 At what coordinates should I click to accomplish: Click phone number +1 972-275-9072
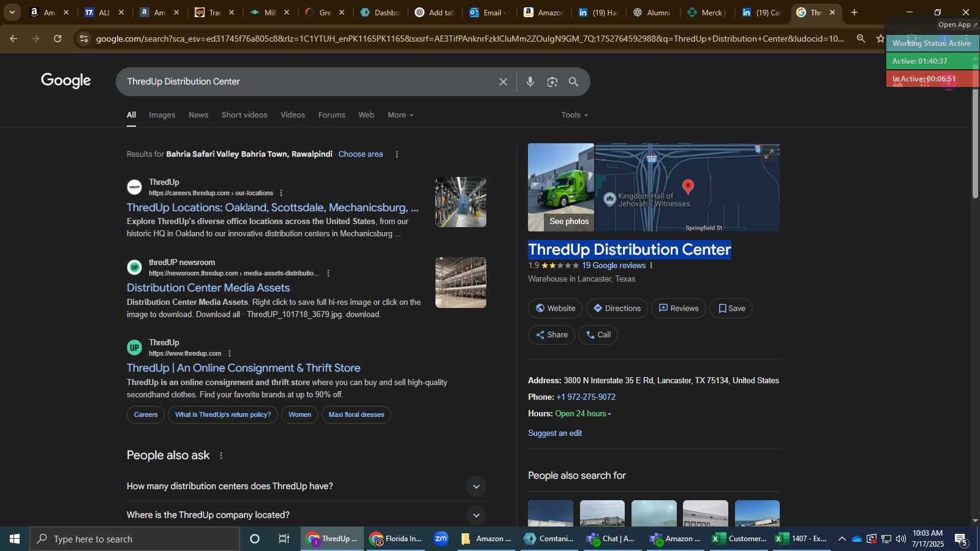[586, 397]
